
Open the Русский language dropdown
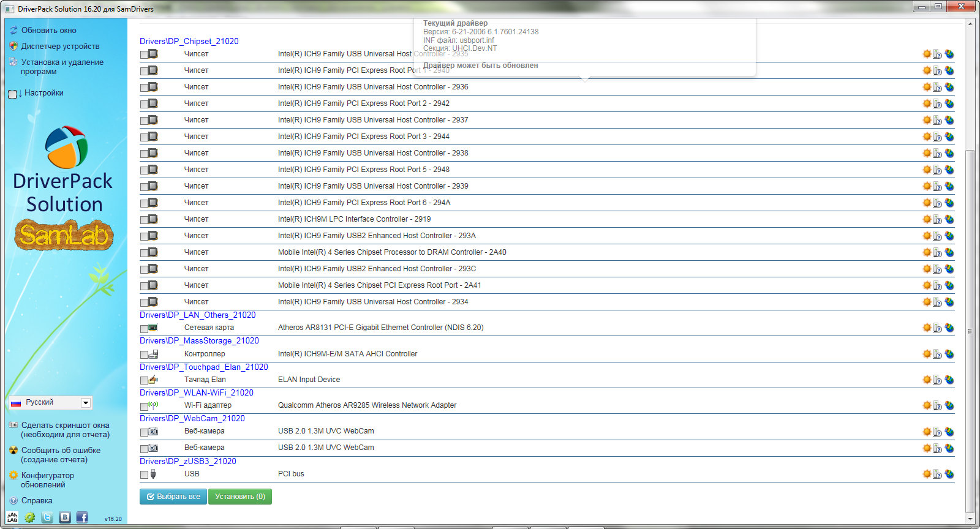point(86,402)
